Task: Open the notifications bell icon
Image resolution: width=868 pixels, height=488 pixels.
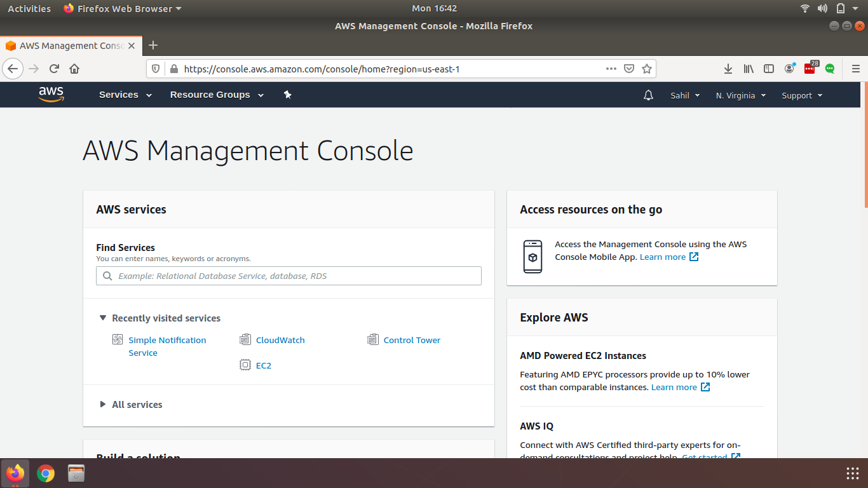Action: (648, 95)
